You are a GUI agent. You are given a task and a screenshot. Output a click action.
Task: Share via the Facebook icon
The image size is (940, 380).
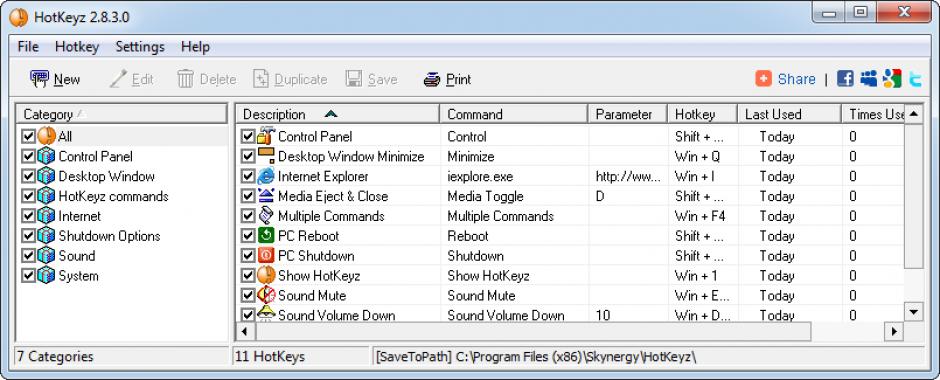(x=845, y=79)
